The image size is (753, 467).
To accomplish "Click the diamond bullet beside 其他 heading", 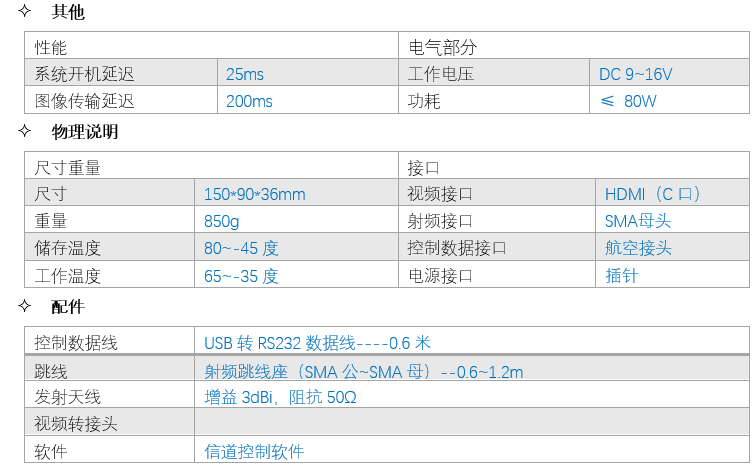I will point(24,11).
